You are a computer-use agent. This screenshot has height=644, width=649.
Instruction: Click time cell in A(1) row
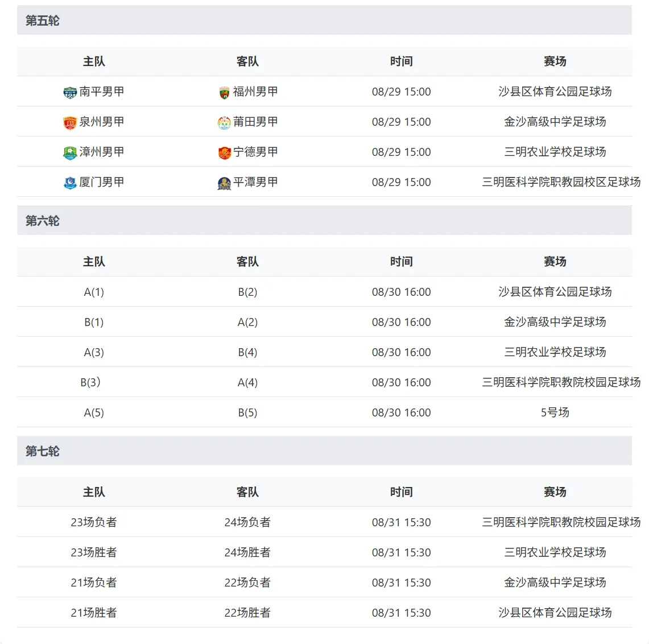coord(401,292)
